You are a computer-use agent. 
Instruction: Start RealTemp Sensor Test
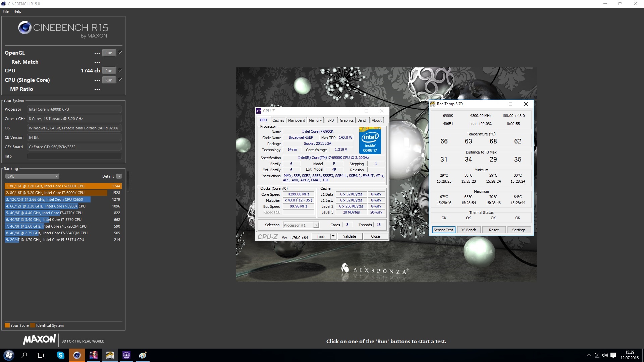click(443, 230)
